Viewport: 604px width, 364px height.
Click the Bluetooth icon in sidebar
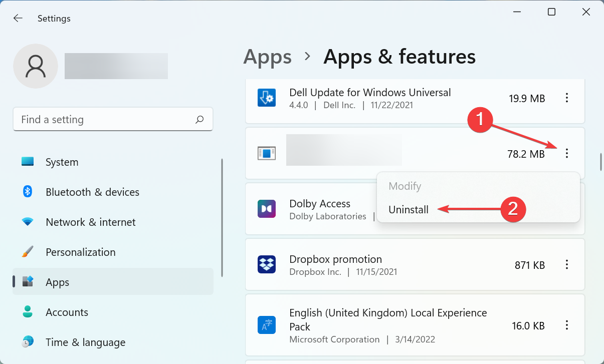pos(28,192)
